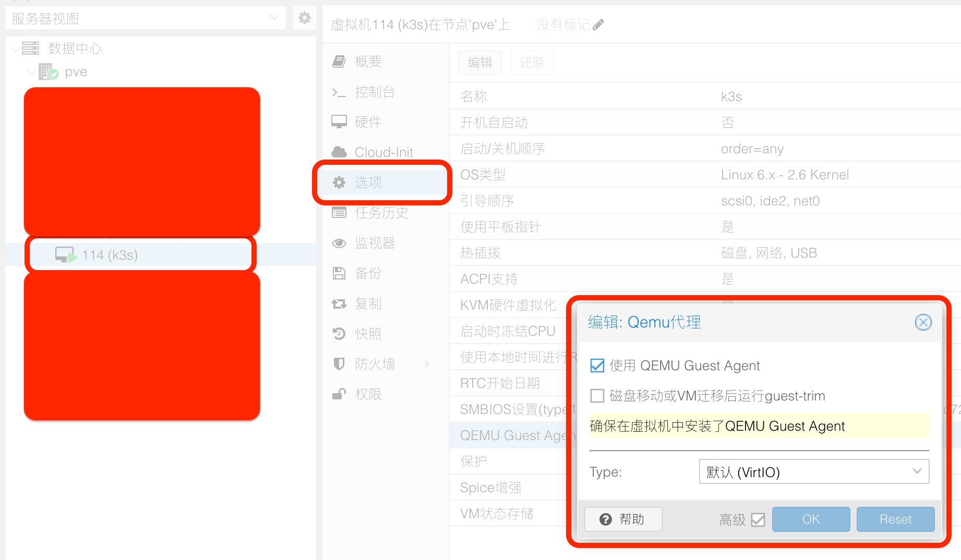
Task: Uncheck the Use QEMU Guest Agent checkbox
Action: point(597,366)
